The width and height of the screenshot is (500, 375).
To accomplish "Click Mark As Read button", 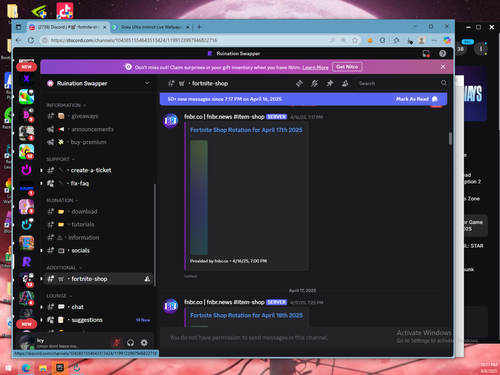I will point(417,99).
